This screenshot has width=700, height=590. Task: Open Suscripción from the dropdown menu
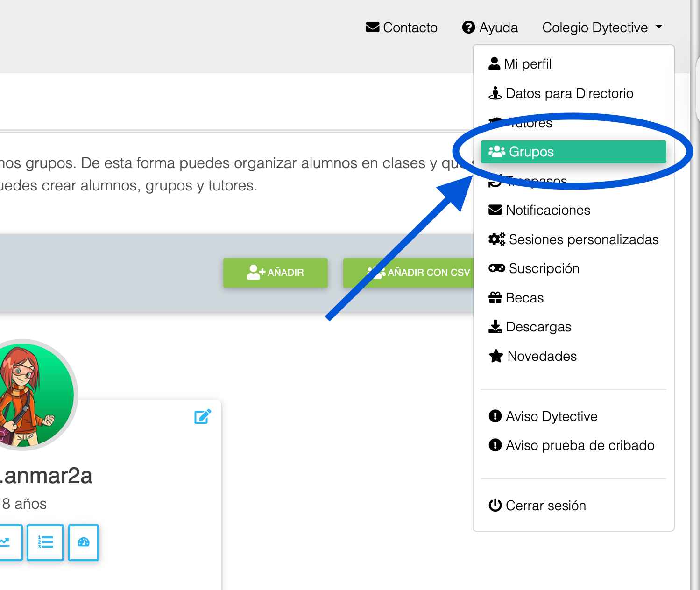click(573, 268)
